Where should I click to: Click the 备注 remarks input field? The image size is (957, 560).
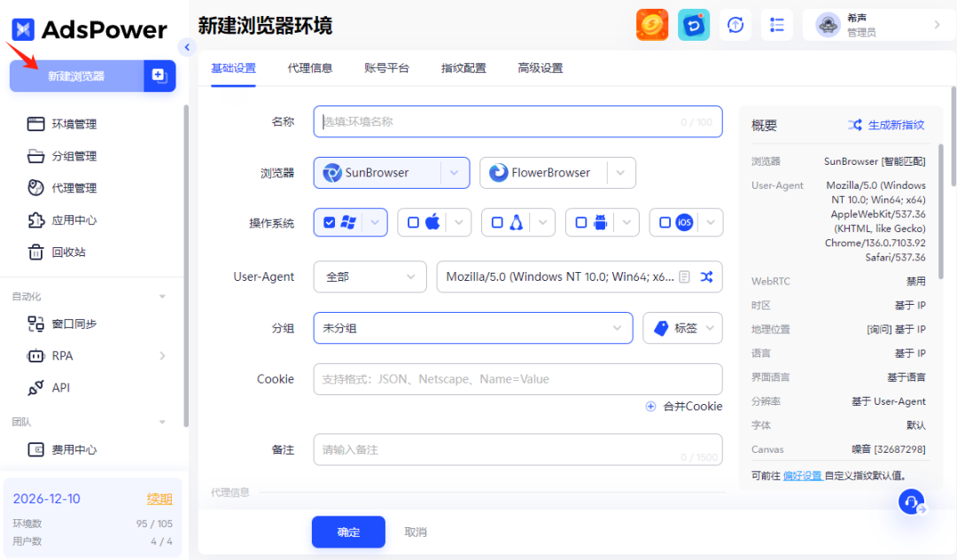pyautogui.click(x=518, y=449)
